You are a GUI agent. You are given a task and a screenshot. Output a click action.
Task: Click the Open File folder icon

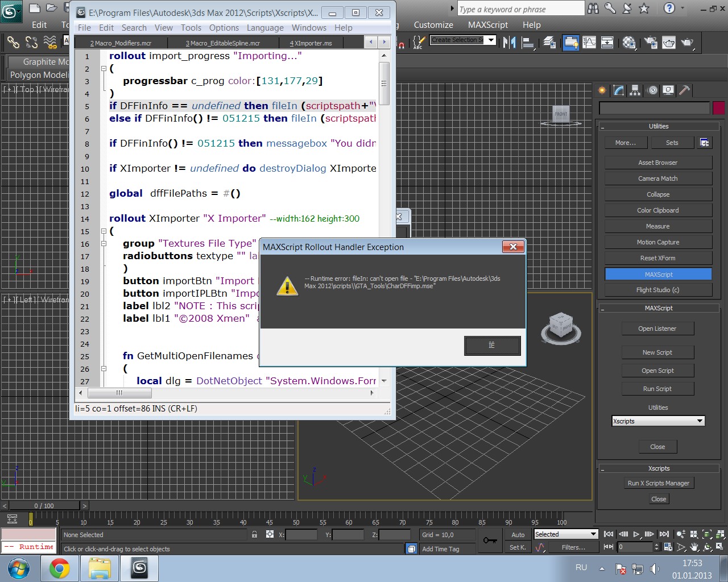[x=51, y=8]
